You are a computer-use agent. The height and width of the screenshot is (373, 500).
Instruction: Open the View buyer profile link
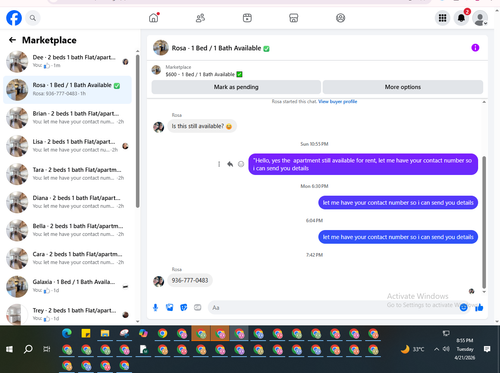coord(337,101)
